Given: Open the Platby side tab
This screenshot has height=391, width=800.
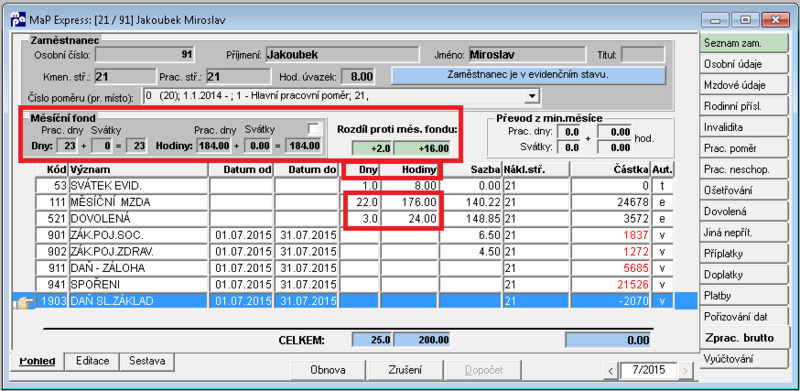Looking at the screenshot, I should click(x=743, y=296).
